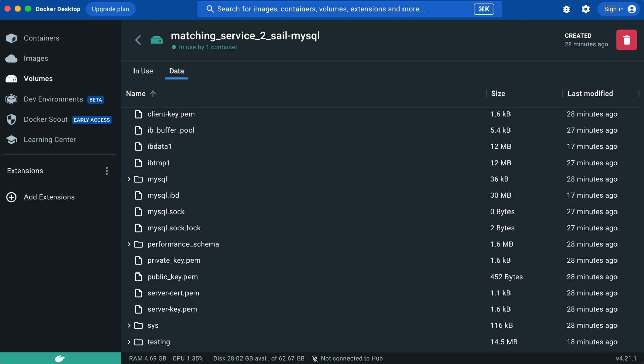Click the Add Extensions plus icon
644x364 pixels.
pyautogui.click(x=12, y=197)
